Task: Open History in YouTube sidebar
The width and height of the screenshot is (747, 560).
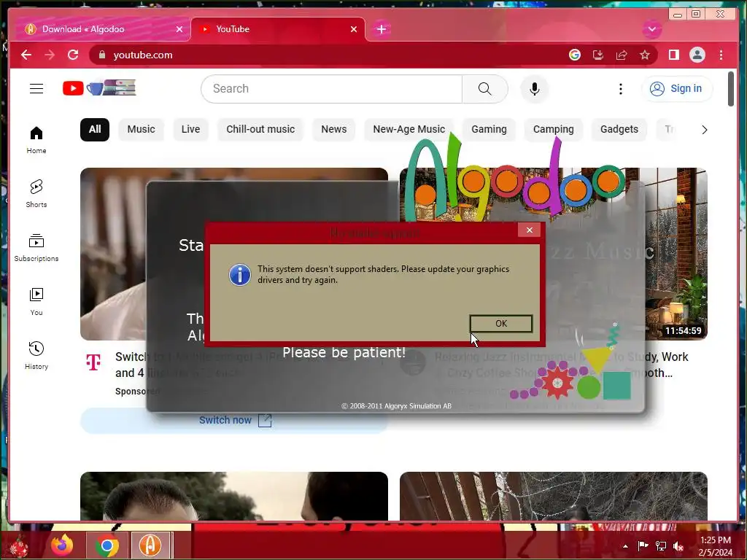Action: (36, 356)
